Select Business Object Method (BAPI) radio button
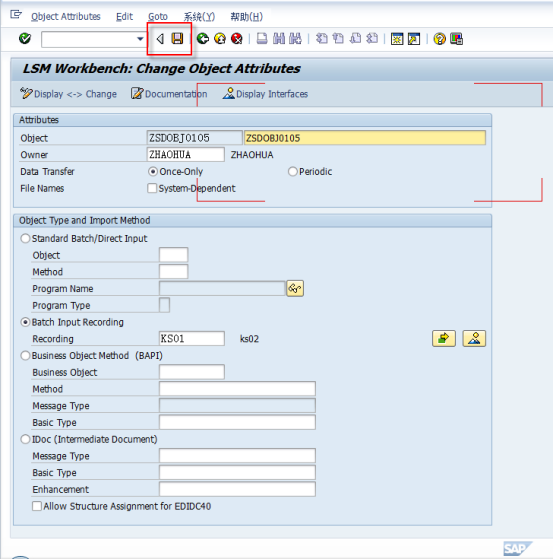554x559 pixels. (25, 355)
